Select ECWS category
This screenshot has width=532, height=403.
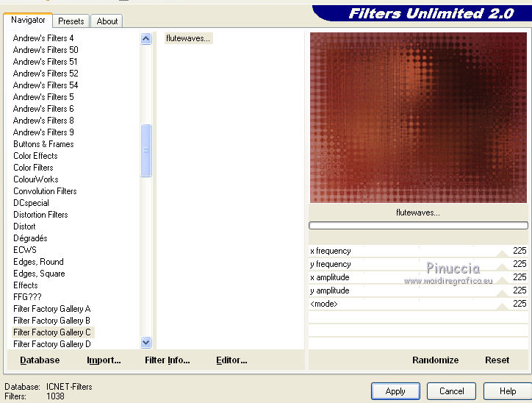(x=25, y=250)
